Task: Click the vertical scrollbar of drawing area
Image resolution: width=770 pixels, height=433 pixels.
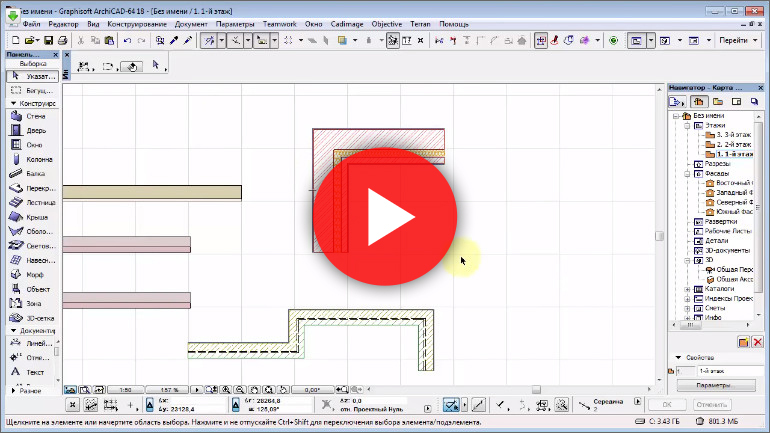Action: [x=660, y=236]
